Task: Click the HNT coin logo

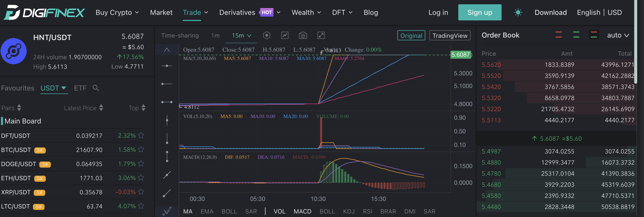Action: point(14,51)
